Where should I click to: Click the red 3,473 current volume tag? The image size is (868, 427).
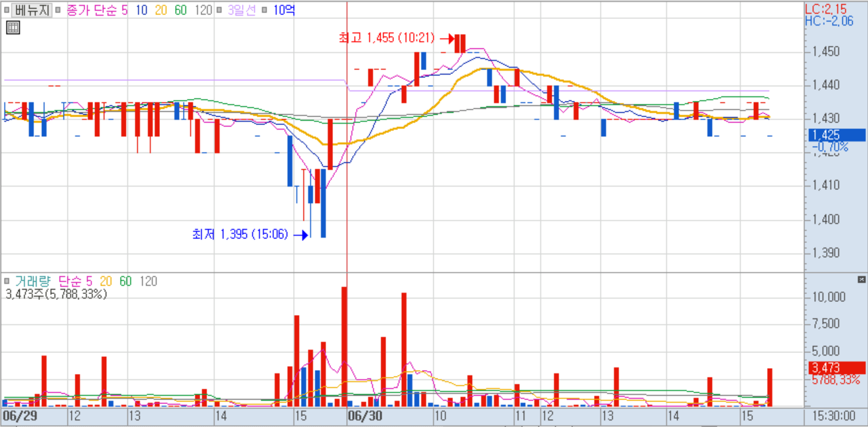[837, 367]
